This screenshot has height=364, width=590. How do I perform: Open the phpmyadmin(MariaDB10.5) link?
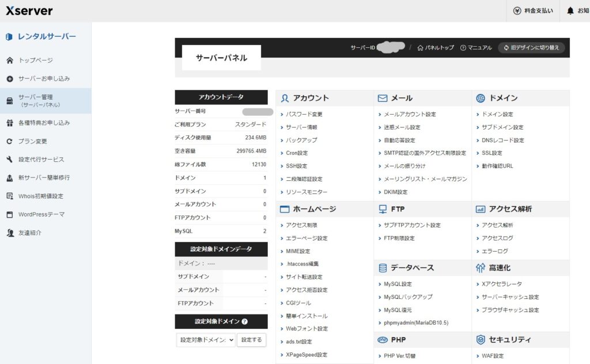(x=416, y=323)
